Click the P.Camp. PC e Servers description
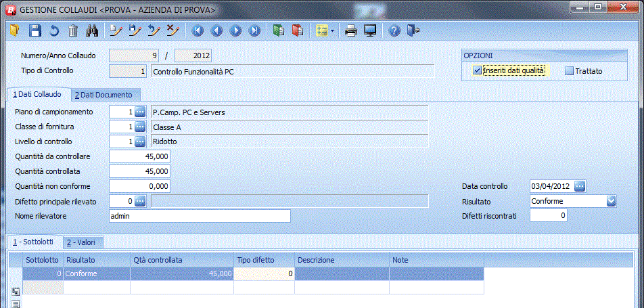 click(x=290, y=112)
